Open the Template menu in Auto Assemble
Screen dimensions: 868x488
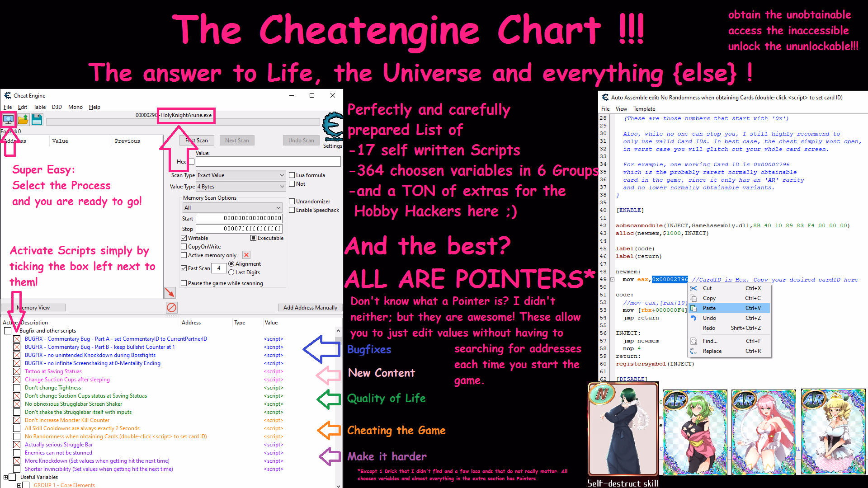point(644,109)
